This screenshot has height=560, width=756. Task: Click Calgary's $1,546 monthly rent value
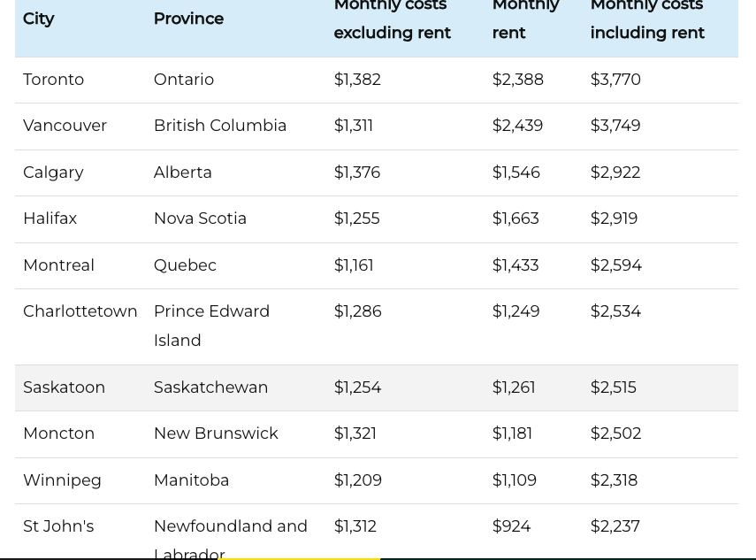point(516,173)
